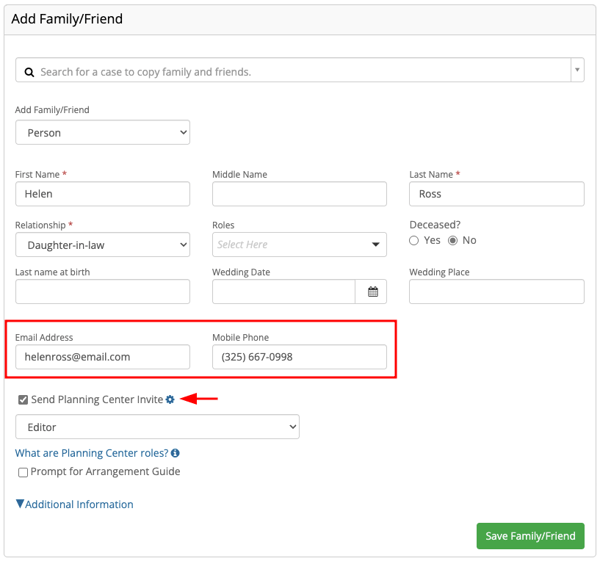Select Yes for Deceased
Image resolution: width=600 pixels, height=561 pixels.
click(x=414, y=241)
